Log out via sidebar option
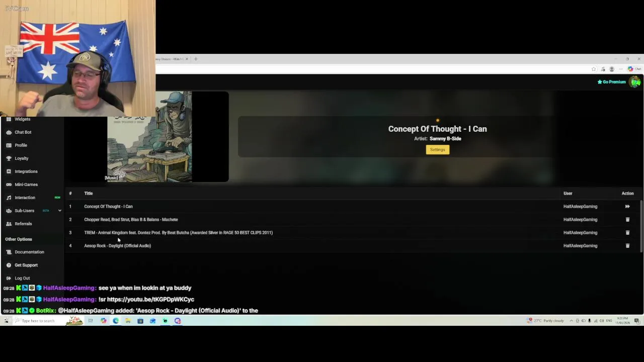This screenshot has height=362, width=644. click(x=22, y=278)
